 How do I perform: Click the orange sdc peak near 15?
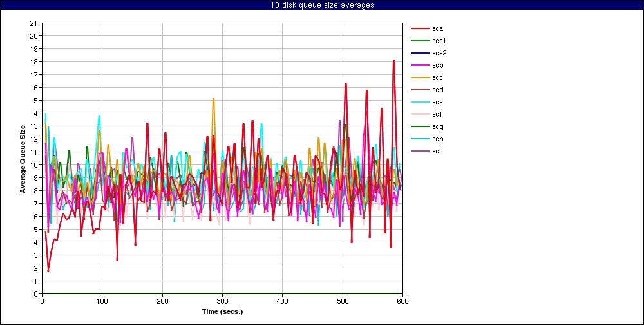coord(213,99)
